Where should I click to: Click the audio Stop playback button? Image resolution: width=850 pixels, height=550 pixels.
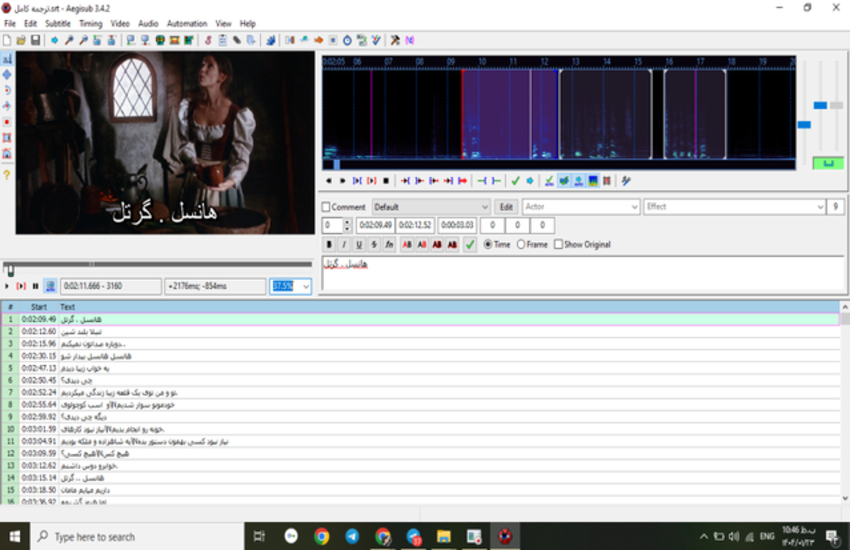point(386,181)
